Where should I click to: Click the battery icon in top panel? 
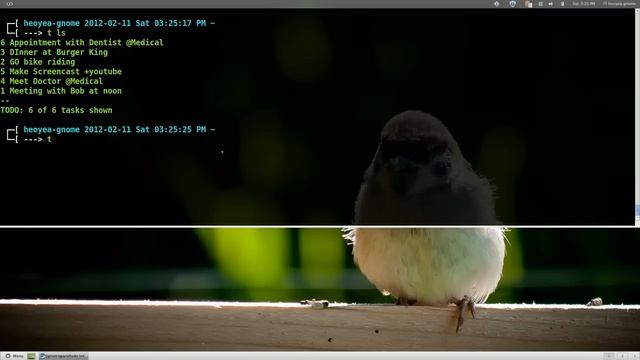pyautogui.click(x=562, y=4)
